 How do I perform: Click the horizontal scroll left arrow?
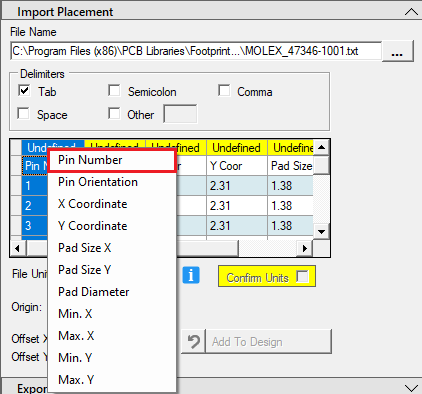click(x=17, y=248)
